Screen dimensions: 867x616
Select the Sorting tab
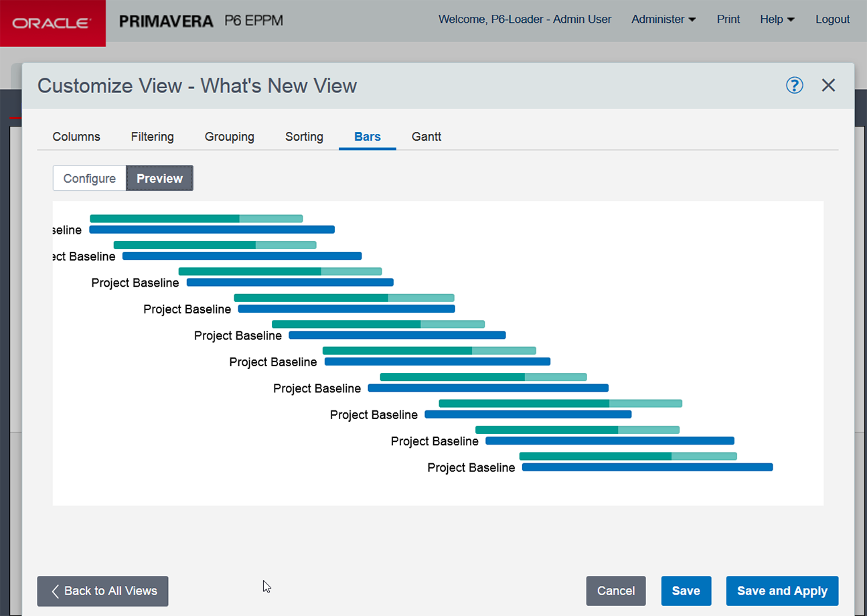pos(304,137)
